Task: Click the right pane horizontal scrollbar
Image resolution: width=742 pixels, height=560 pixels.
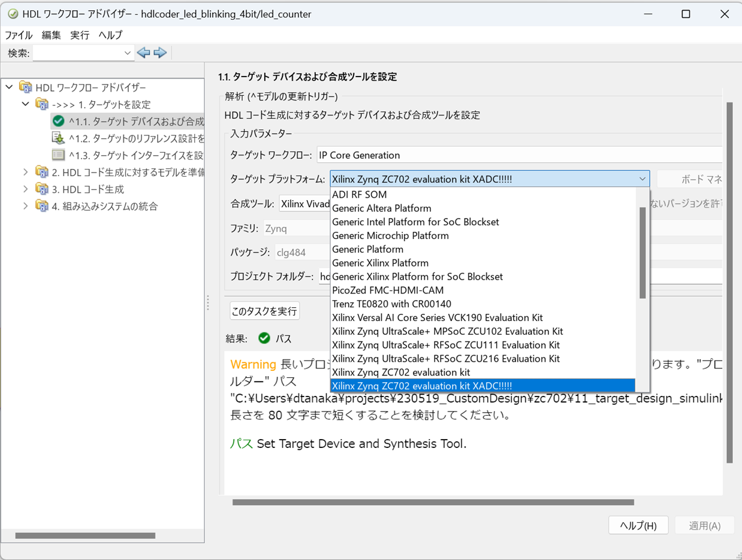Action: coord(433,502)
